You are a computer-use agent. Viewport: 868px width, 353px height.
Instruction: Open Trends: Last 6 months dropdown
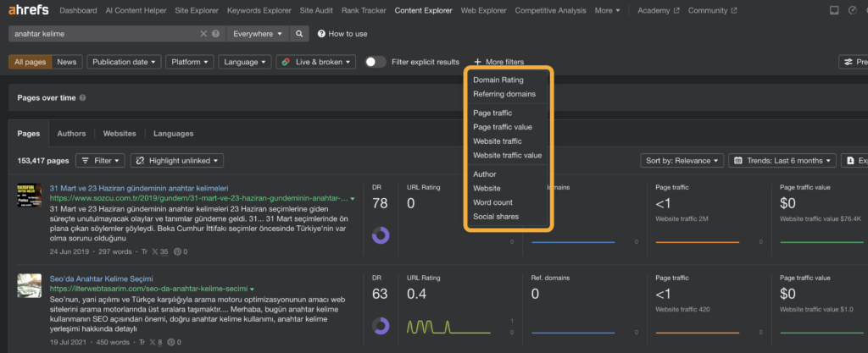pos(782,161)
